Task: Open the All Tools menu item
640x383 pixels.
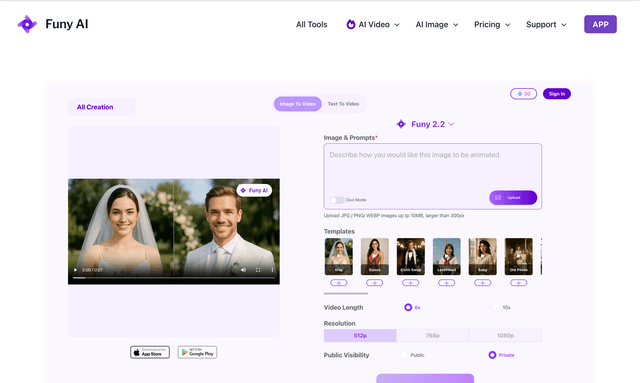Action: coord(311,24)
